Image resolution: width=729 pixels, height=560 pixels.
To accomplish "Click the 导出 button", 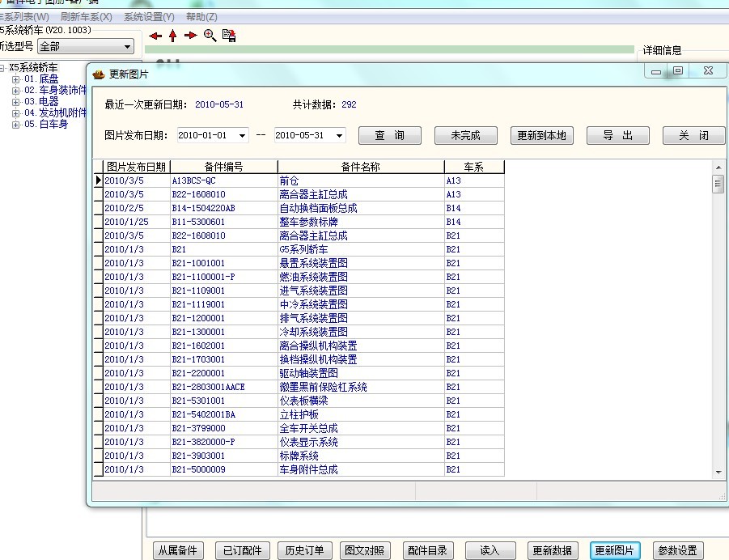I will click(x=618, y=136).
